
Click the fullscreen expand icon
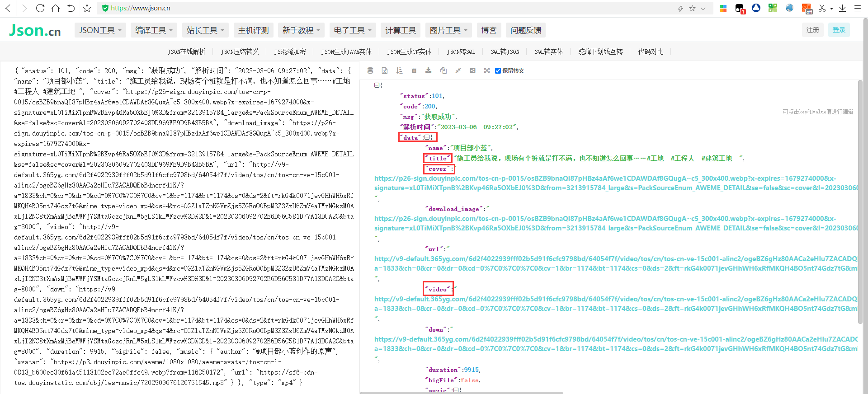pyautogui.click(x=487, y=70)
